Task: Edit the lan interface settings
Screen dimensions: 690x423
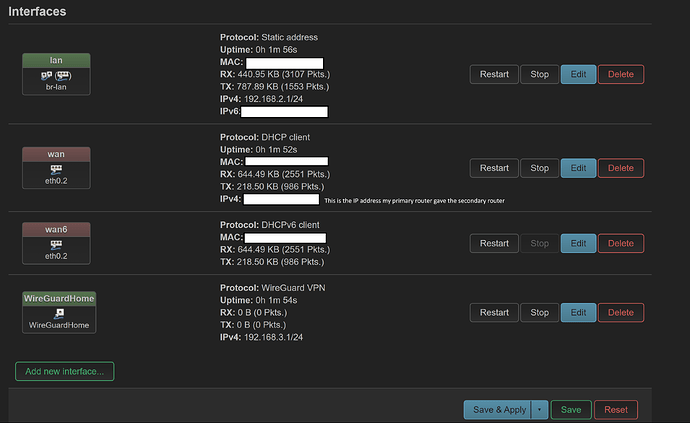Action: [577, 74]
